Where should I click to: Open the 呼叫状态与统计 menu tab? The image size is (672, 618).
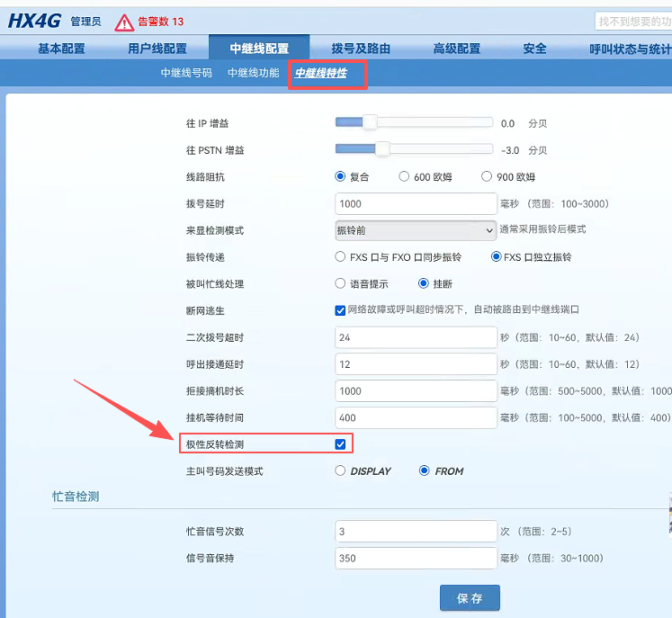tap(631, 49)
